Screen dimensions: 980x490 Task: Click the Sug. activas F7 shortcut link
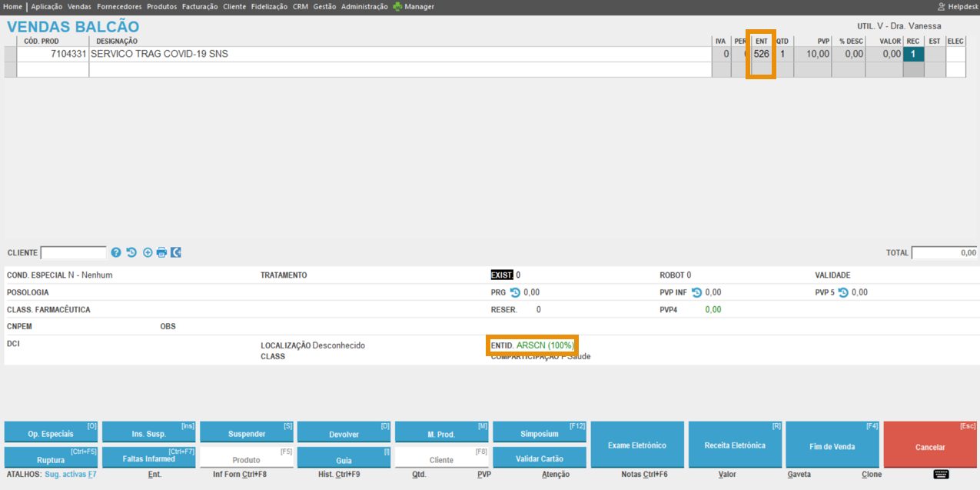(x=70, y=475)
